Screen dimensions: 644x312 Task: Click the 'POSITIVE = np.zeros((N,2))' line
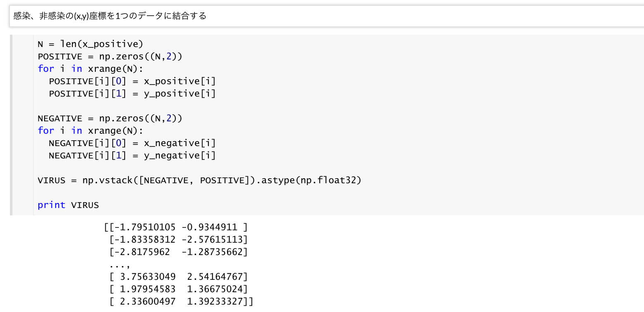point(109,57)
